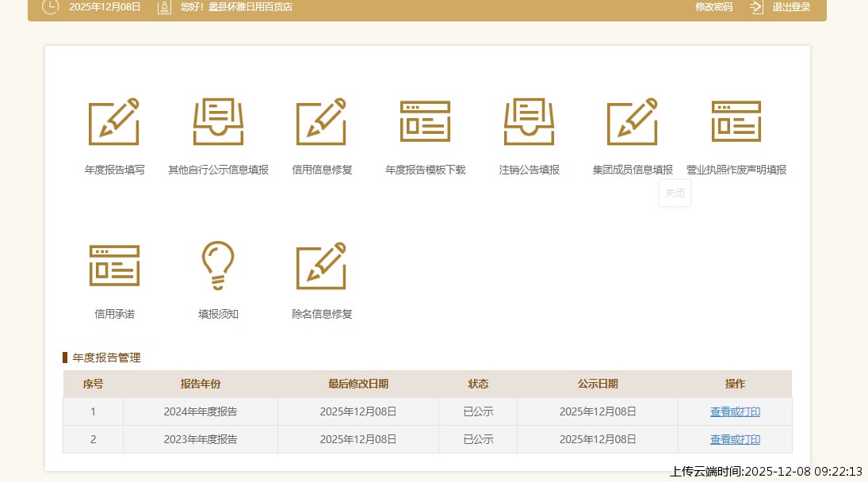Select the 2024年年度报告 table cell
The width and height of the screenshot is (868, 482).
click(x=201, y=411)
